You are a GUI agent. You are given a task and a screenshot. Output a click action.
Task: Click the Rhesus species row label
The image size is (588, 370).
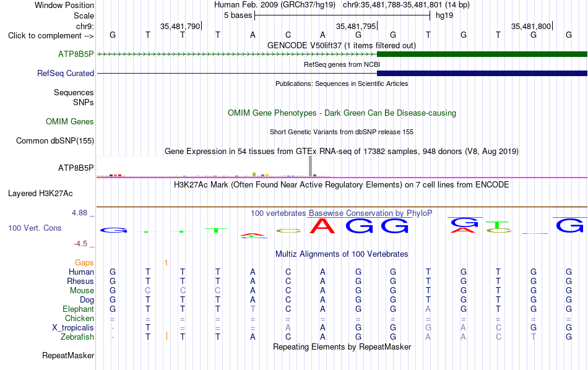[x=80, y=281]
